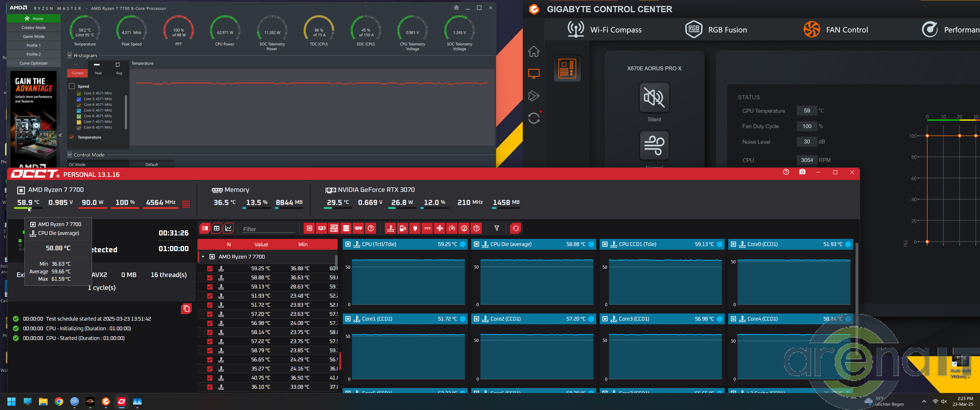Uncheck the 51.93 °C sensor row

point(210,296)
